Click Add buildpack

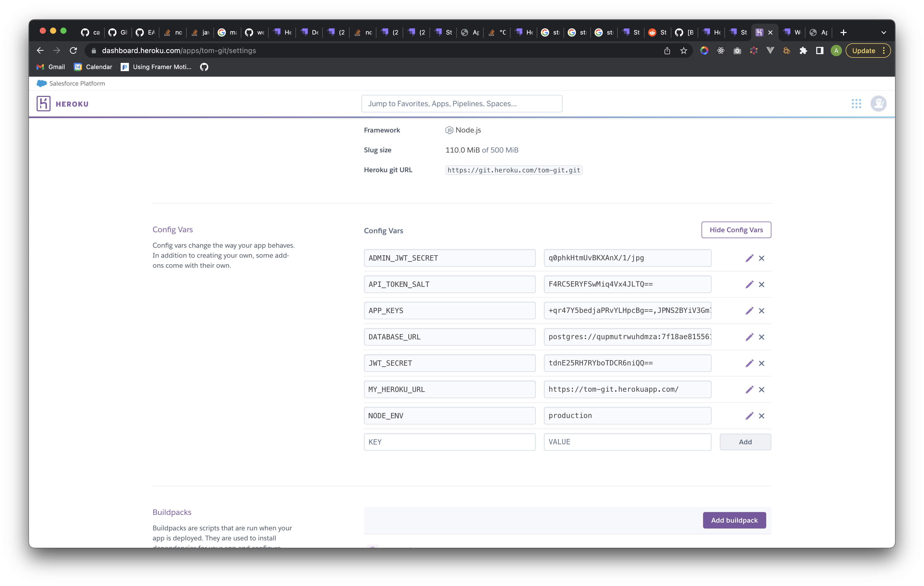tap(734, 521)
